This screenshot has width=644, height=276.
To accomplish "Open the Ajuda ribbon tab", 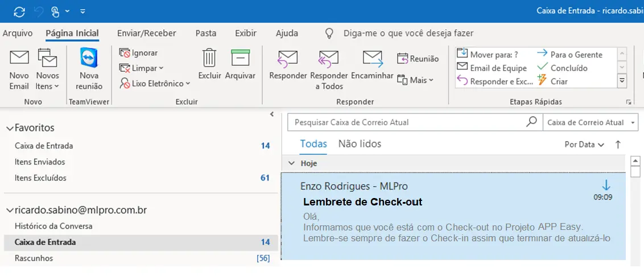I will point(287,33).
